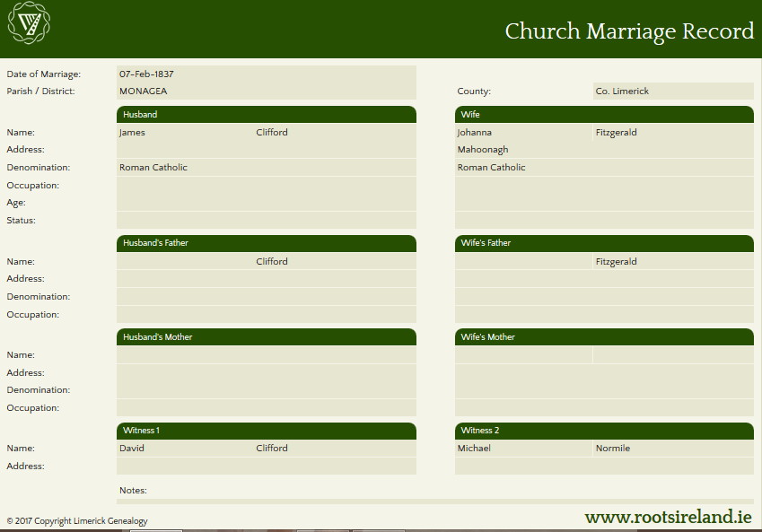Click husband's first name James

point(132,132)
